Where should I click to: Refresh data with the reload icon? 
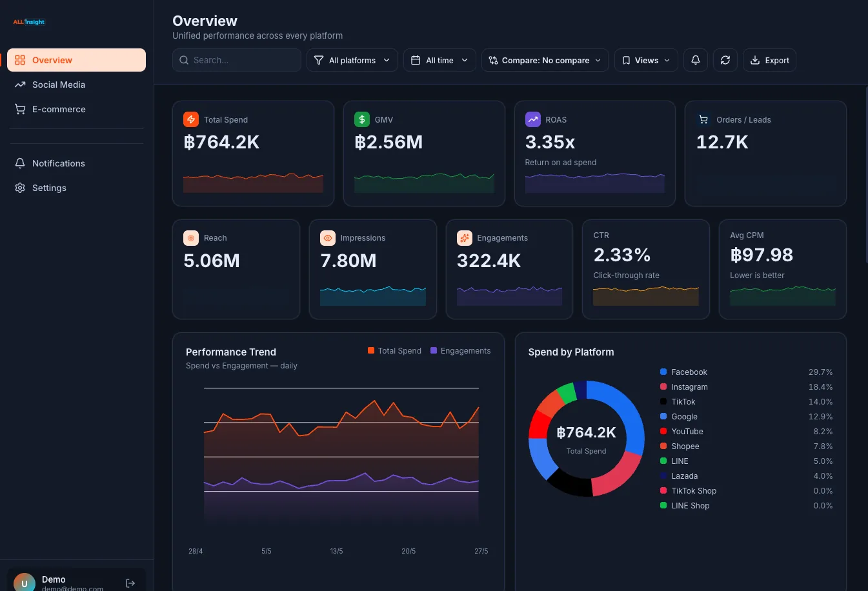click(725, 60)
